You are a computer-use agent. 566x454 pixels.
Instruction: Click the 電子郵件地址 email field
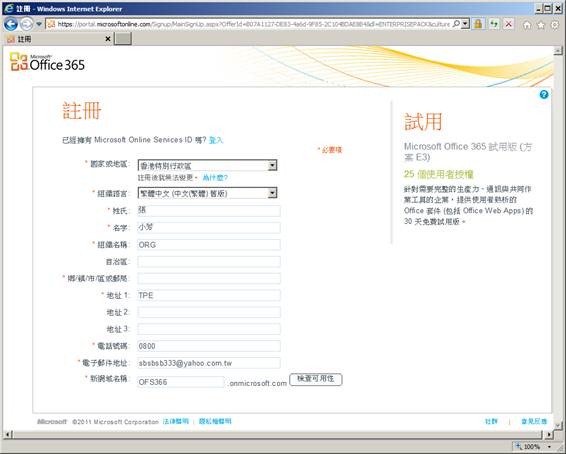tap(209, 363)
